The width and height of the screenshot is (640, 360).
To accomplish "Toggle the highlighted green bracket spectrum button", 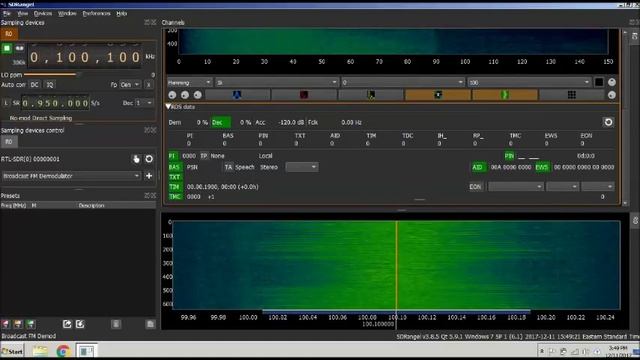I will click(505, 95).
